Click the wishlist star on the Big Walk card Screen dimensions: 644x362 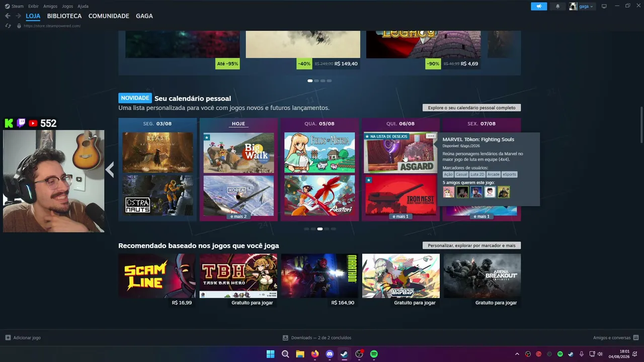(x=206, y=137)
